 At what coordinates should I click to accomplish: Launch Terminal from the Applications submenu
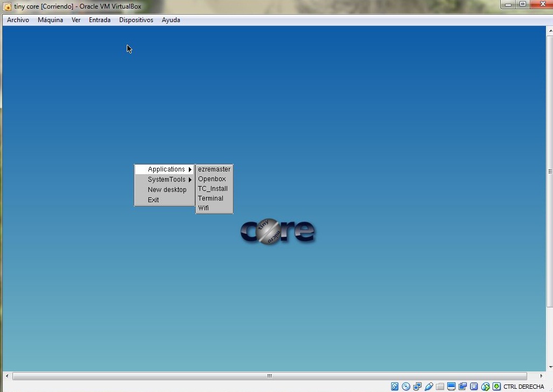(210, 198)
